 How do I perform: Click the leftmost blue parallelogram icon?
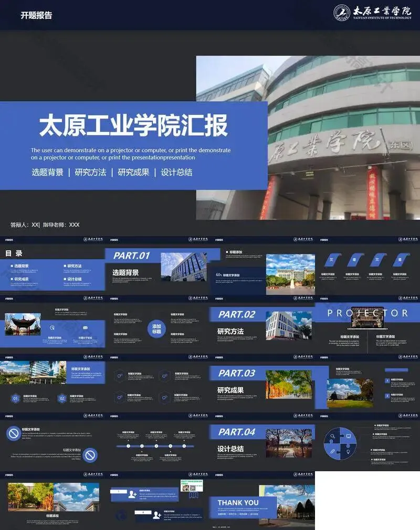(333, 260)
